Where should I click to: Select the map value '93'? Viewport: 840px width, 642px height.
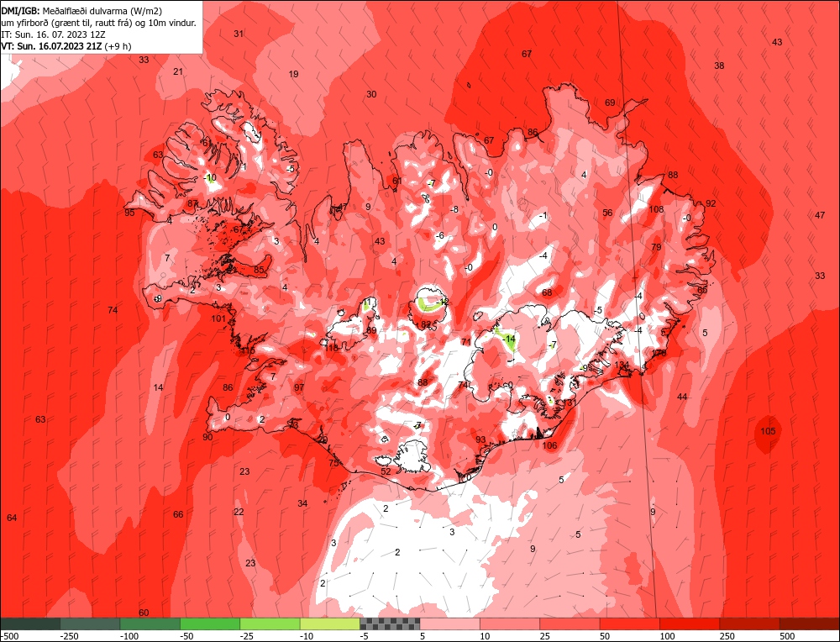coord(480,440)
